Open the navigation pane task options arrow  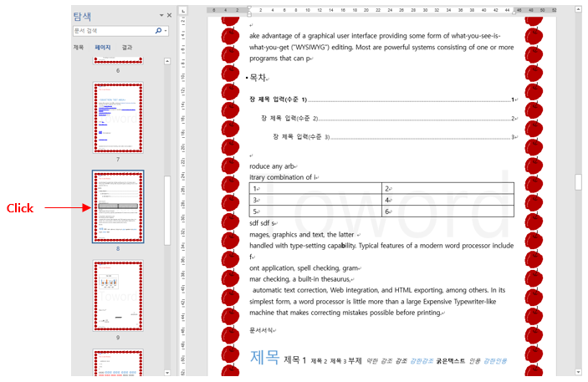(x=161, y=15)
